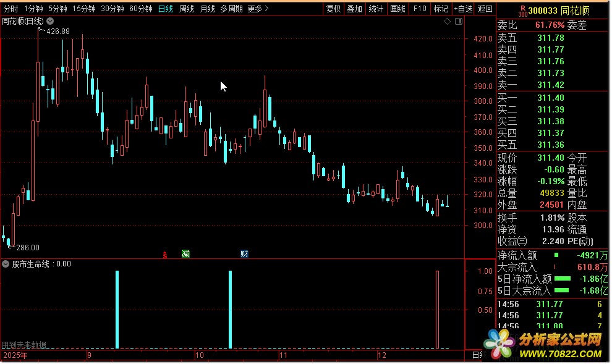This screenshot has height=364, width=612.
Task: Click the December red signal bar
Action: pos(437,310)
